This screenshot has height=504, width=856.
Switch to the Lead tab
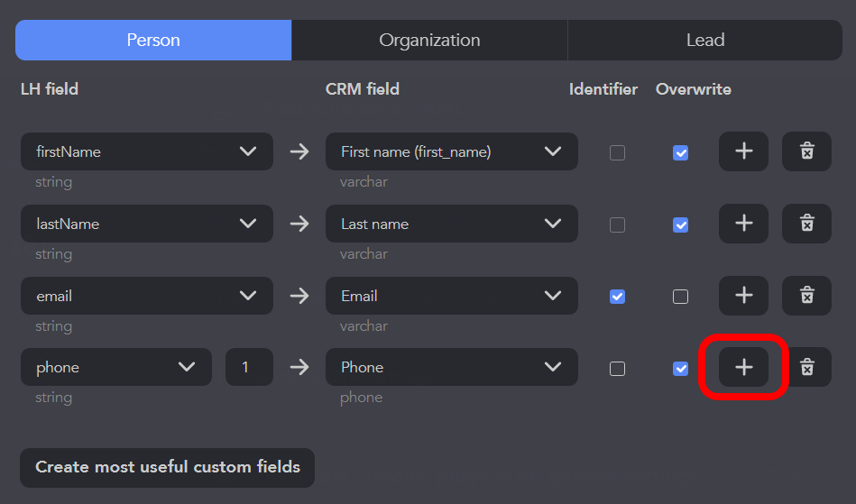pos(705,40)
